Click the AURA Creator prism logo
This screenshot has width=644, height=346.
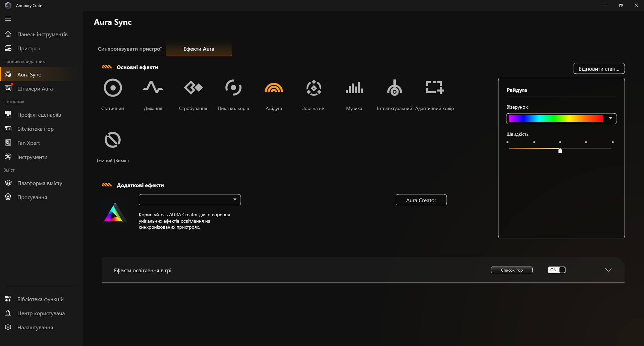coord(115,213)
